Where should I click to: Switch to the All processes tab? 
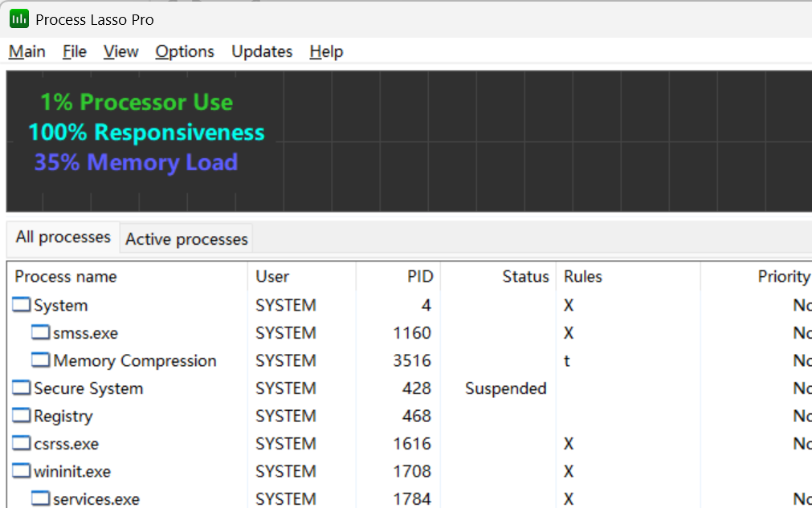click(x=63, y=237)
